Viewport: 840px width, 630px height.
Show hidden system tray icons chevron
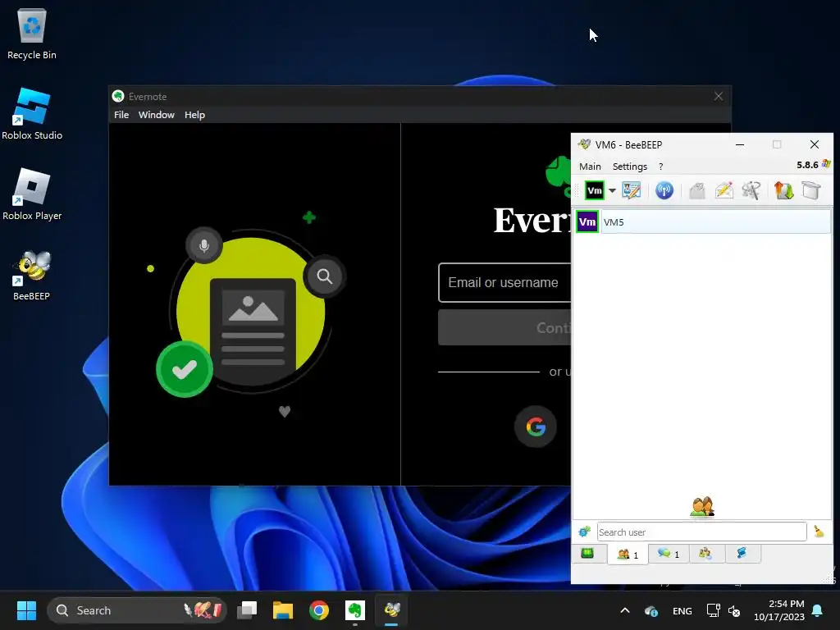point(624,610)
